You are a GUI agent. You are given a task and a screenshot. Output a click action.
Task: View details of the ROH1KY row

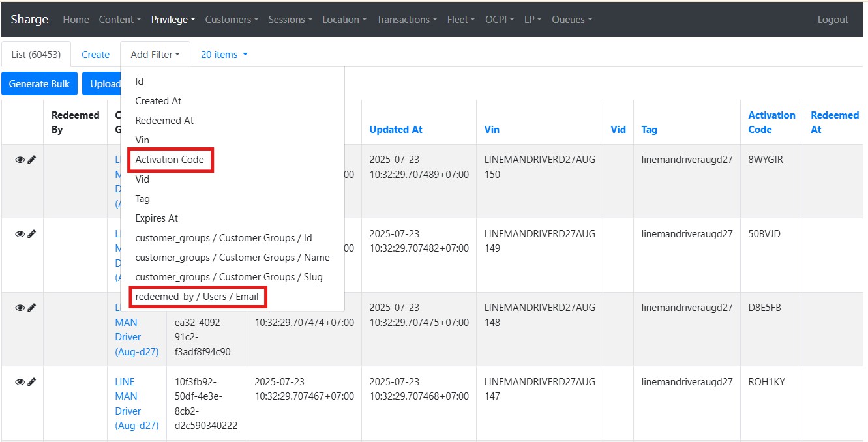20,382
